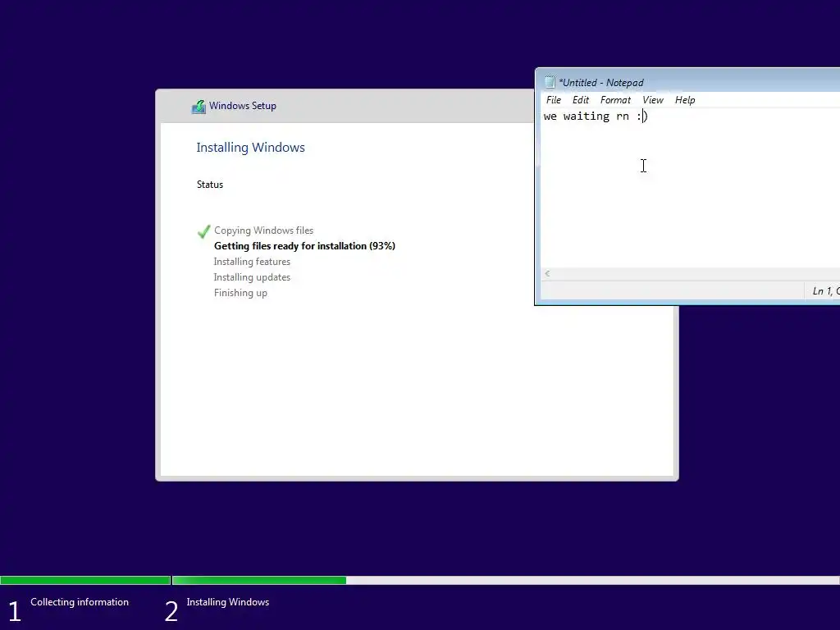Viewport: 840px width, 630px height.
Task: Click the 'Ln 1' status bar entry in Notepad
Action: 822,291
